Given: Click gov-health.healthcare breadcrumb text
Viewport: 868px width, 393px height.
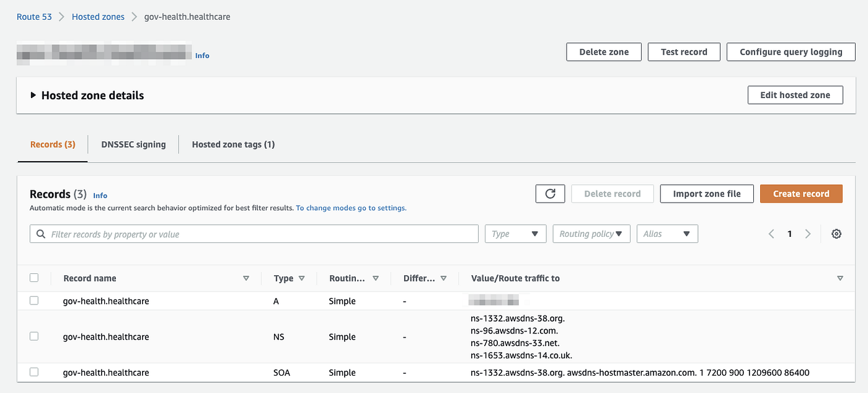Looking at the screenshot, I should tap(187, 17).
